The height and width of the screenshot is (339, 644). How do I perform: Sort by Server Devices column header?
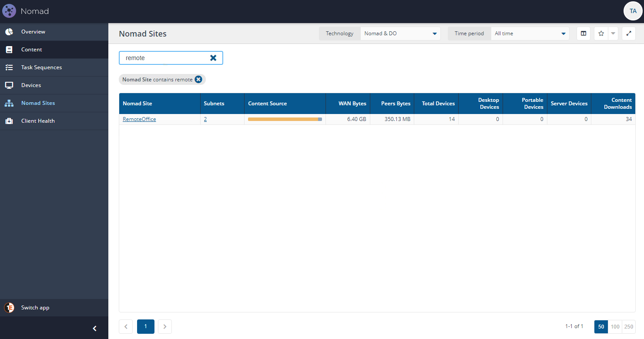569,104
